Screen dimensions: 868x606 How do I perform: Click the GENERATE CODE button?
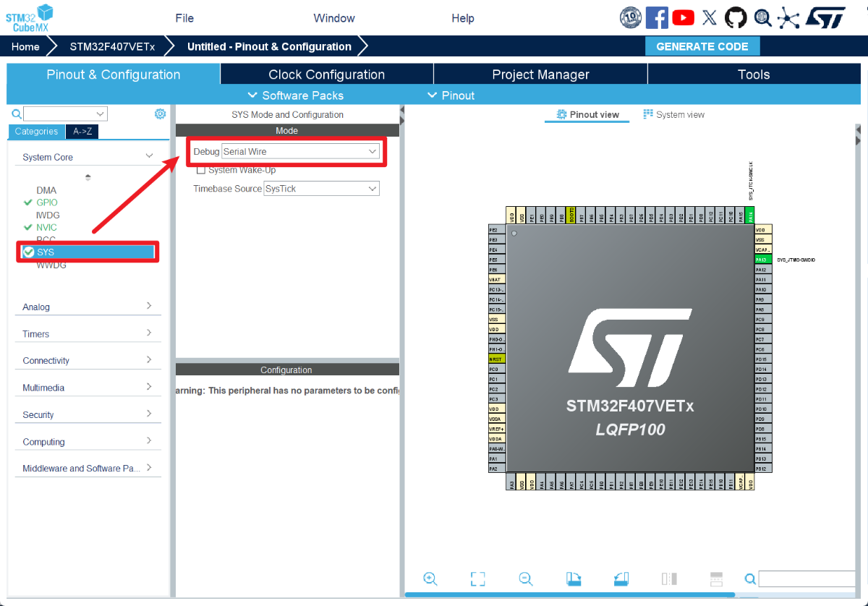(x=702, y=46)
